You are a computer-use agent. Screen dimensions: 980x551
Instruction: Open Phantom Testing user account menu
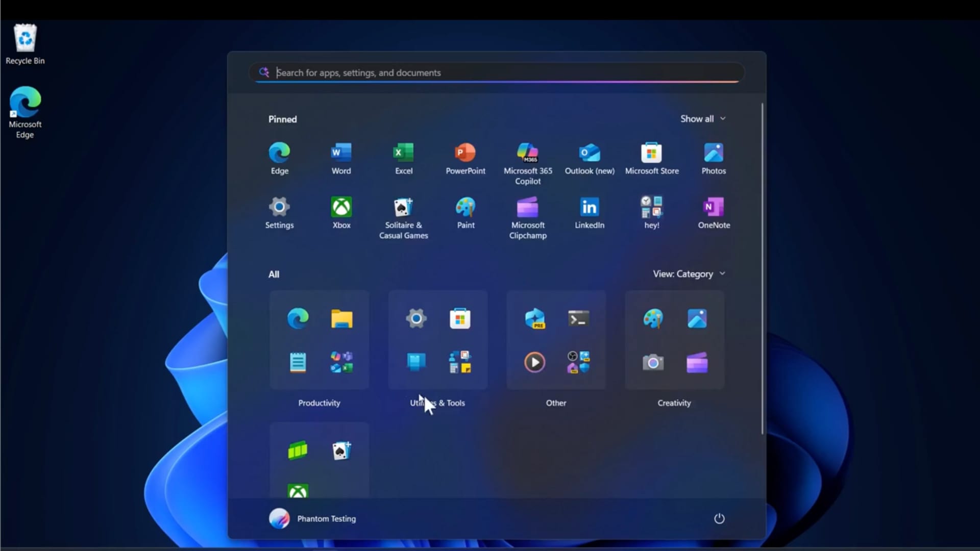(x=312, y=518)
